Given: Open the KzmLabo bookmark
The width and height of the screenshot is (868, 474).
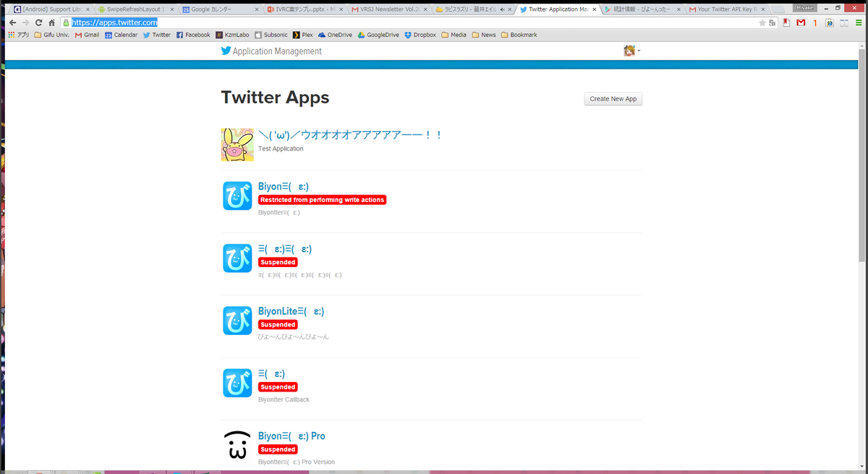Looking at the screenshot, I should (232, 35).
